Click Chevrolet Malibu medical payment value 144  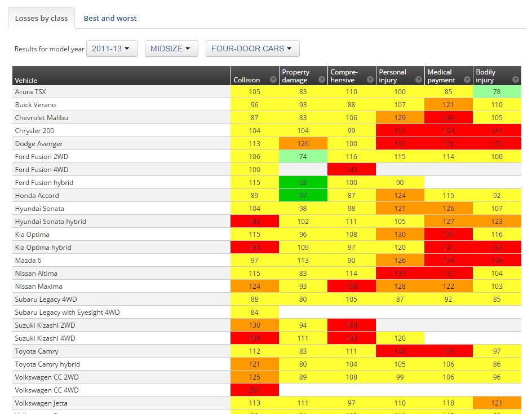pyautogui.click(x=448, y=117)
